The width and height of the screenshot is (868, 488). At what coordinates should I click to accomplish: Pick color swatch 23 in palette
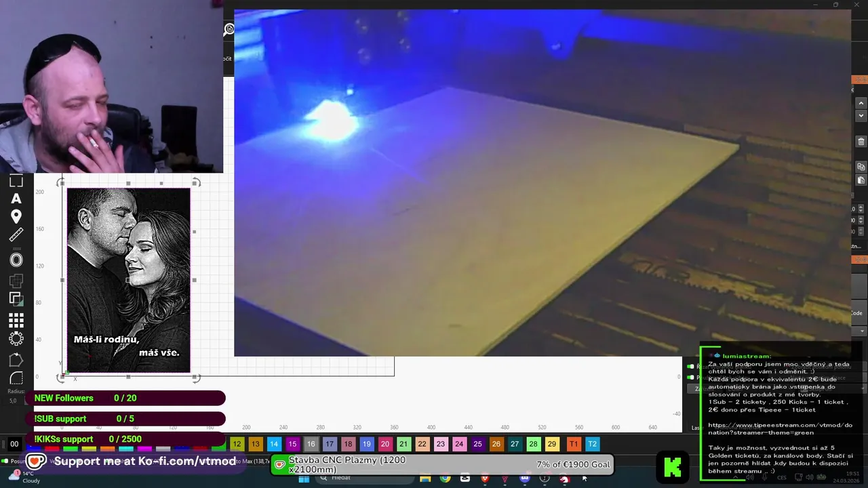[441, 444]
